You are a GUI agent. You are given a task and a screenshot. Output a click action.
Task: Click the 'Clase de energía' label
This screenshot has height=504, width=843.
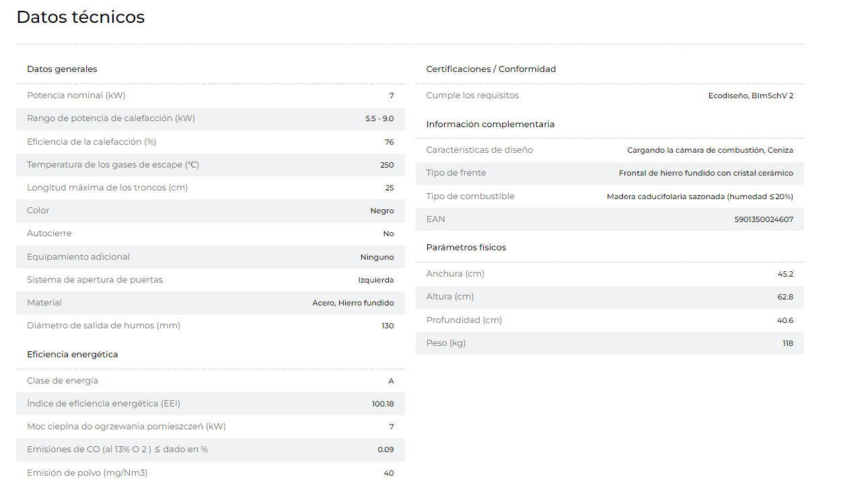pos(63,381)
